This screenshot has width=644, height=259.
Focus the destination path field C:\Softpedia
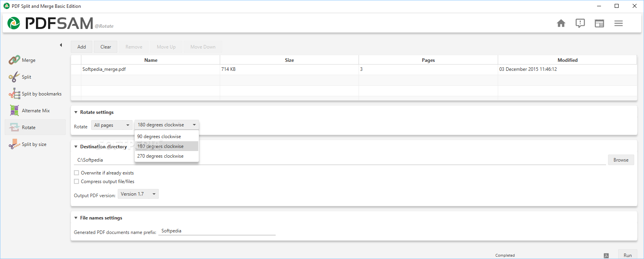(340, 160)
